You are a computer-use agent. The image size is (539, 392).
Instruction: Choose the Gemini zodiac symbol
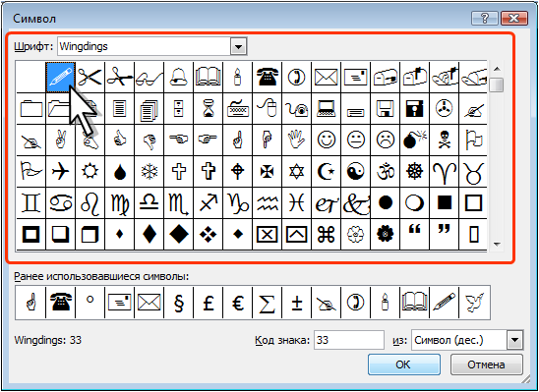pyautogui.click(x=31, y=202)
